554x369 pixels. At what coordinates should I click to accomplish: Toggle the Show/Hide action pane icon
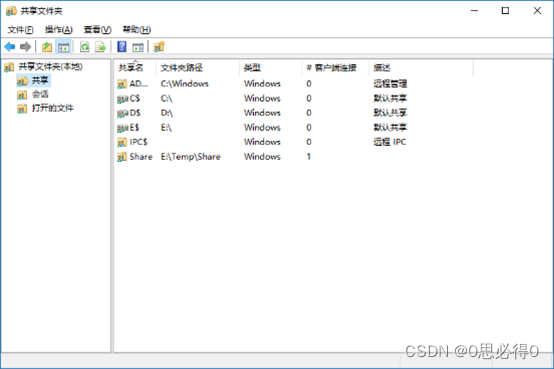point(138,47)
